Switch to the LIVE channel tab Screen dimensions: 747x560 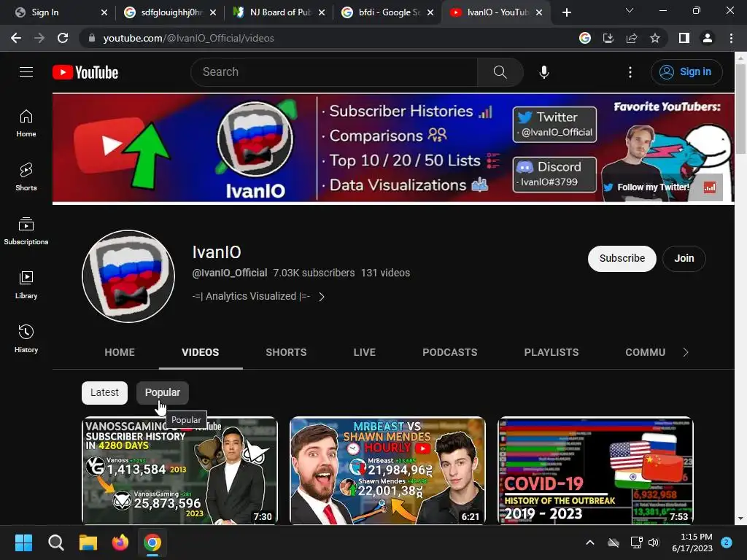click(x=365, y=352)
